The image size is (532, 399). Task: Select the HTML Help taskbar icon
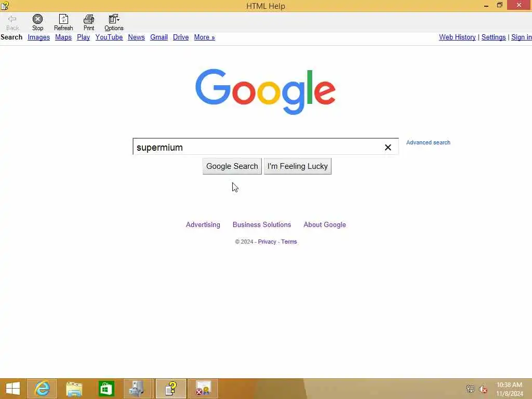pos(171,389)
